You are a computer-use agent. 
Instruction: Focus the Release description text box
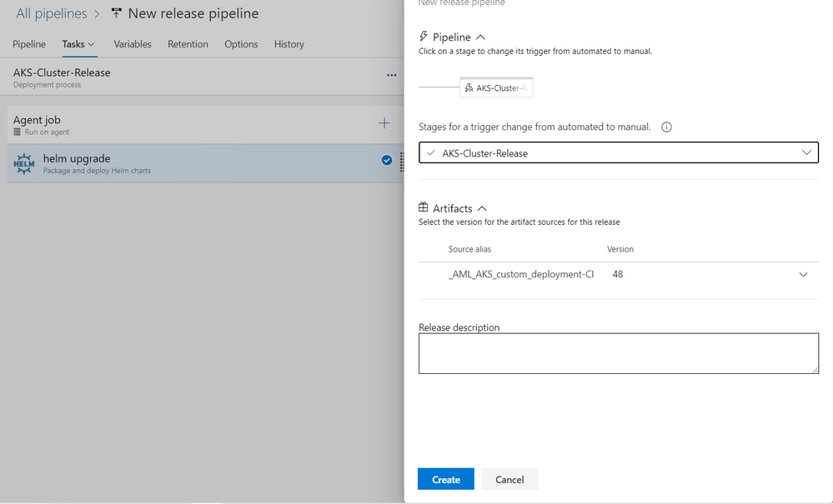(x=619, y=353)
